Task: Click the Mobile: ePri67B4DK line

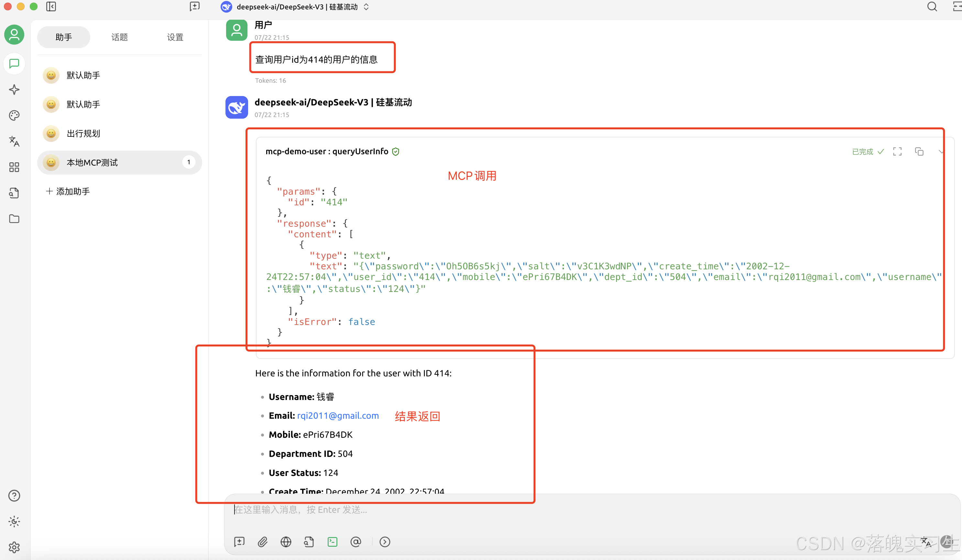Action: point(311,435)
